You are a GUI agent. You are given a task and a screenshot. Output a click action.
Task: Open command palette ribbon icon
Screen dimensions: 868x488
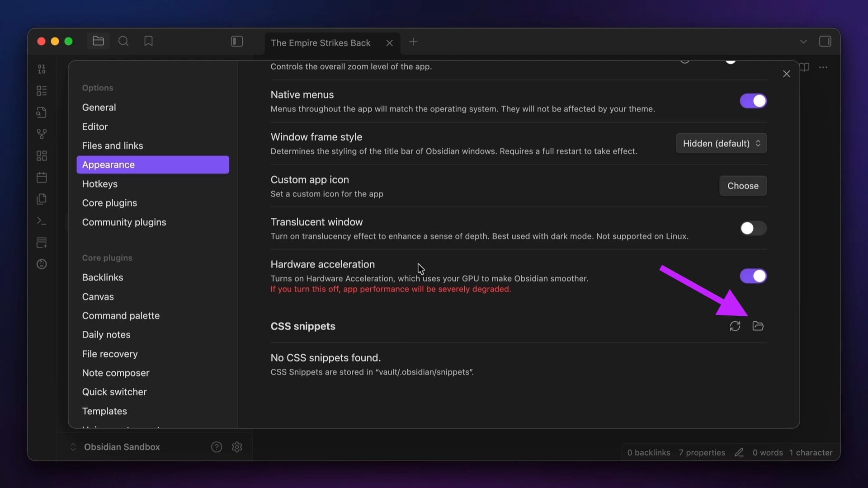click(x=42, y=221)
